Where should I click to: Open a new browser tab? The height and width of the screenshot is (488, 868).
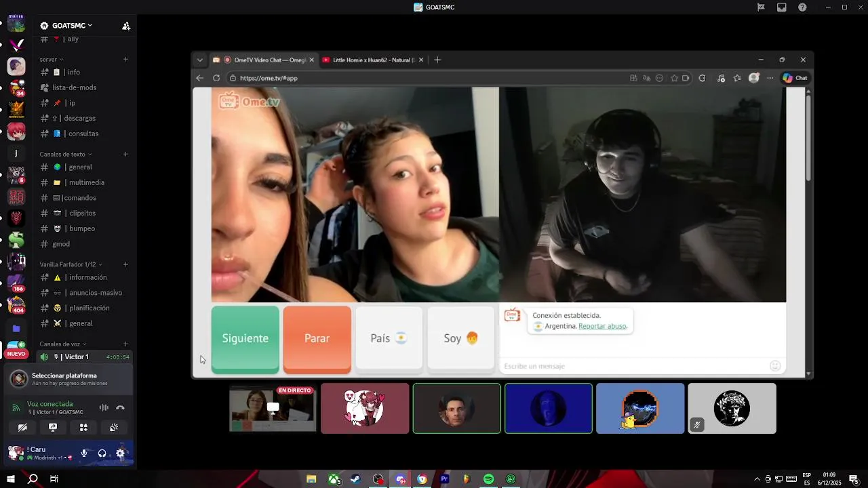[437, 60]
